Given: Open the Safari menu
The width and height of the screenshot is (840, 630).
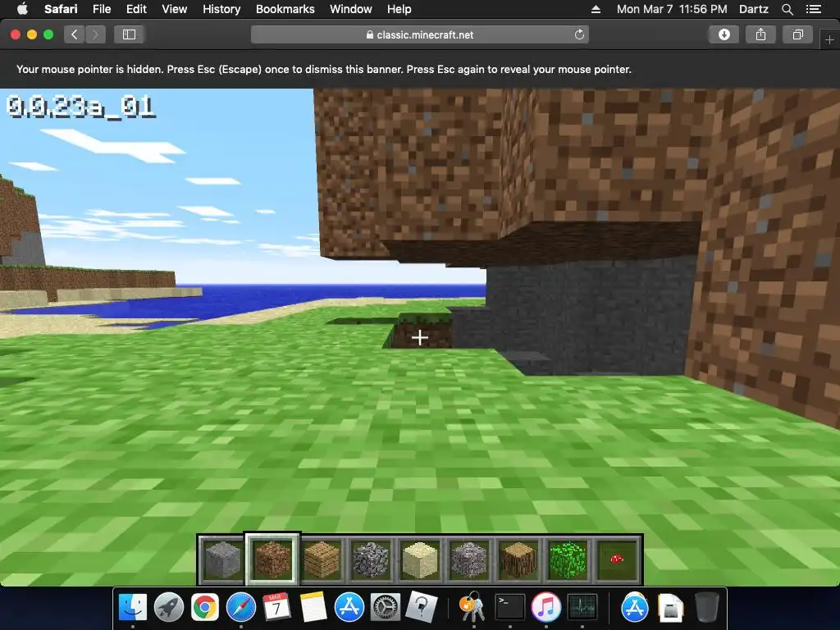Looking at the screenshot, I should coord(61,9).
